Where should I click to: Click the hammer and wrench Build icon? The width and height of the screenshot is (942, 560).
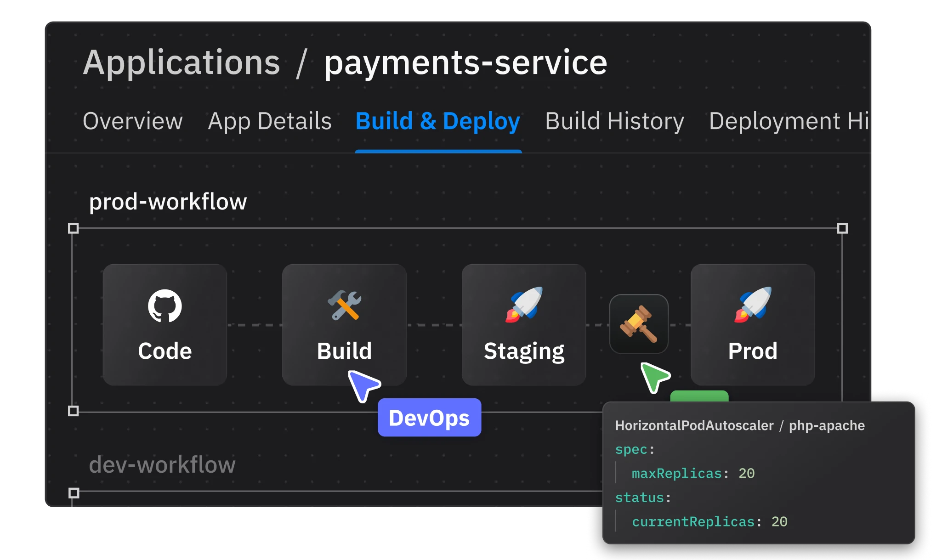tap(344, 305)
